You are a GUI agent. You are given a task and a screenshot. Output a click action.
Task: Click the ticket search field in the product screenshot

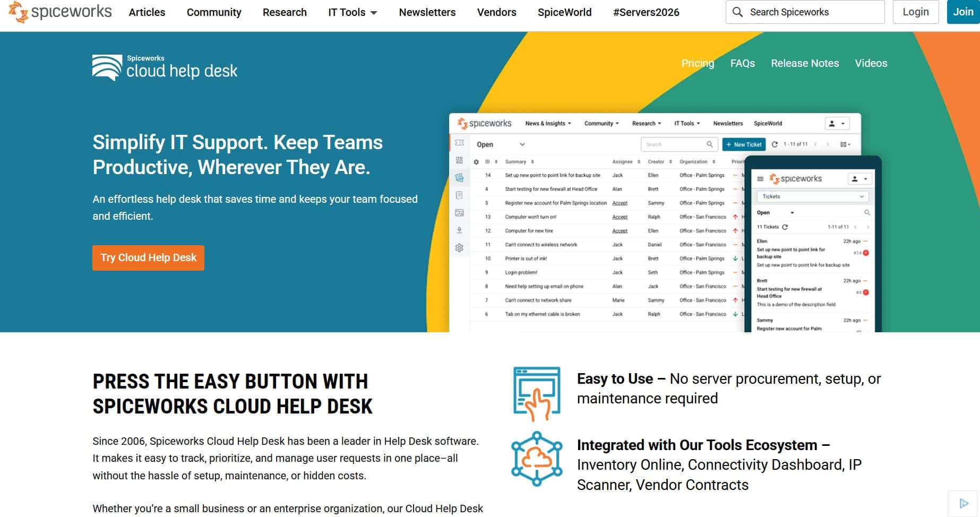[679, 144]
